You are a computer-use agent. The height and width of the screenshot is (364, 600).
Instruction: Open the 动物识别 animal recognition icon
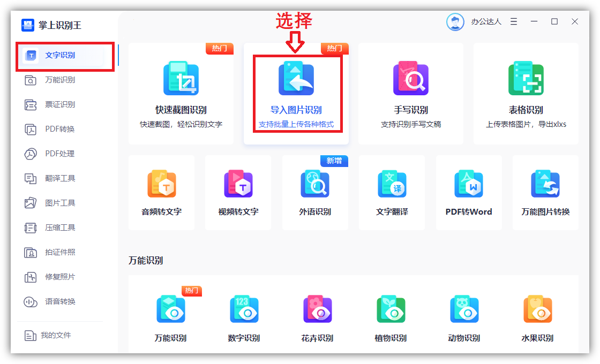(x=464, y=309)
